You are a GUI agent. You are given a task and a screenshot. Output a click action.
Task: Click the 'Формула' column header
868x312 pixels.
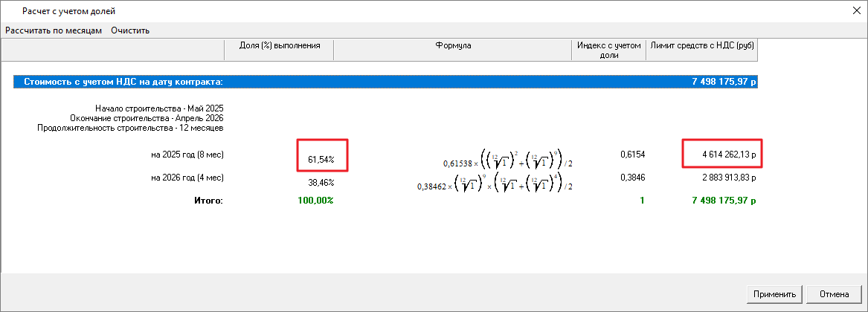452,46
